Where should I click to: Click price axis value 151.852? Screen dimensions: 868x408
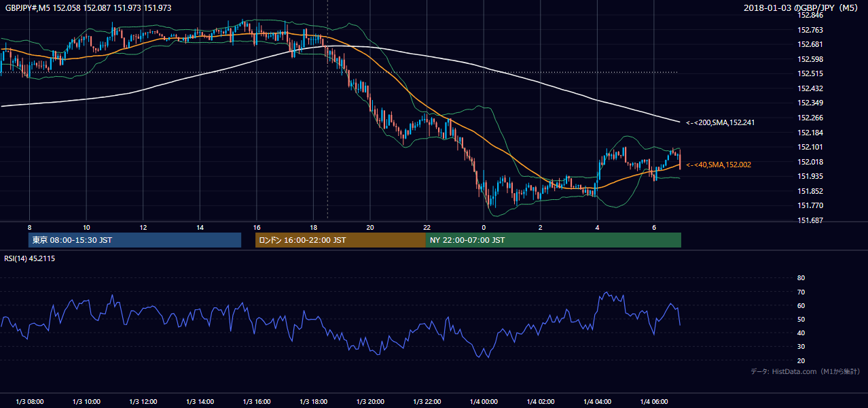(810, 191)
